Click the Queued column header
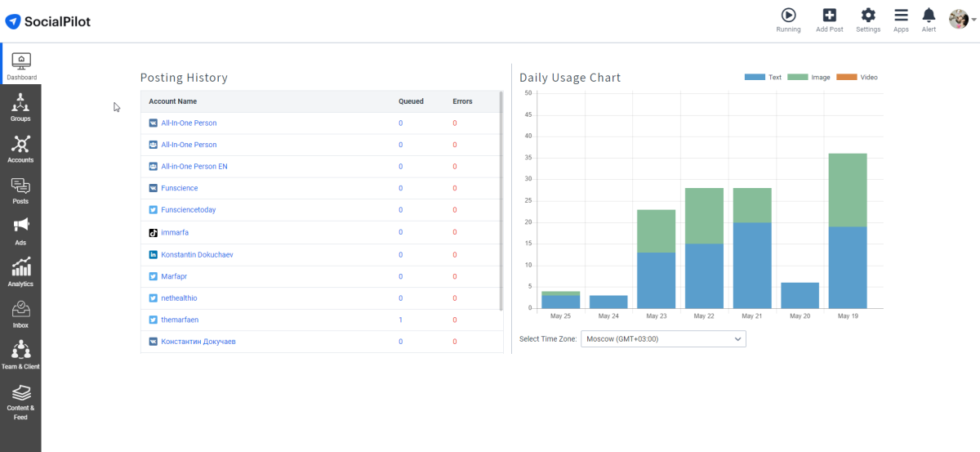980x452 pixels. pos(411,101)
